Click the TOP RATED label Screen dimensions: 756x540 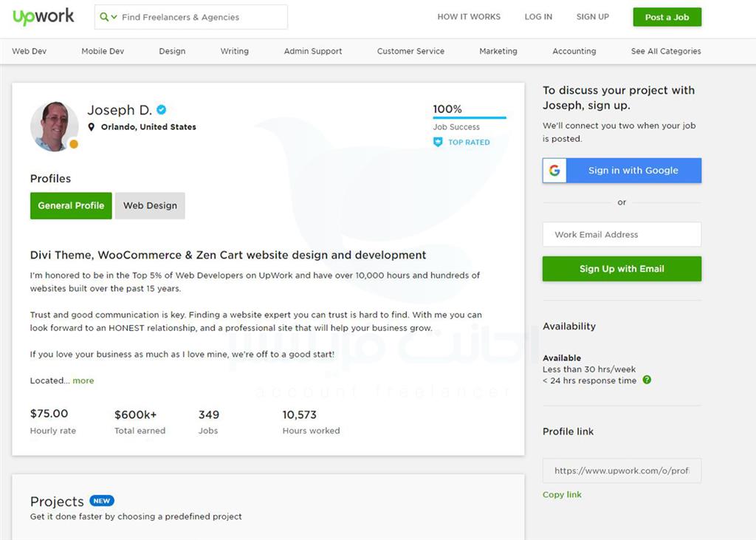coord(469,143)
